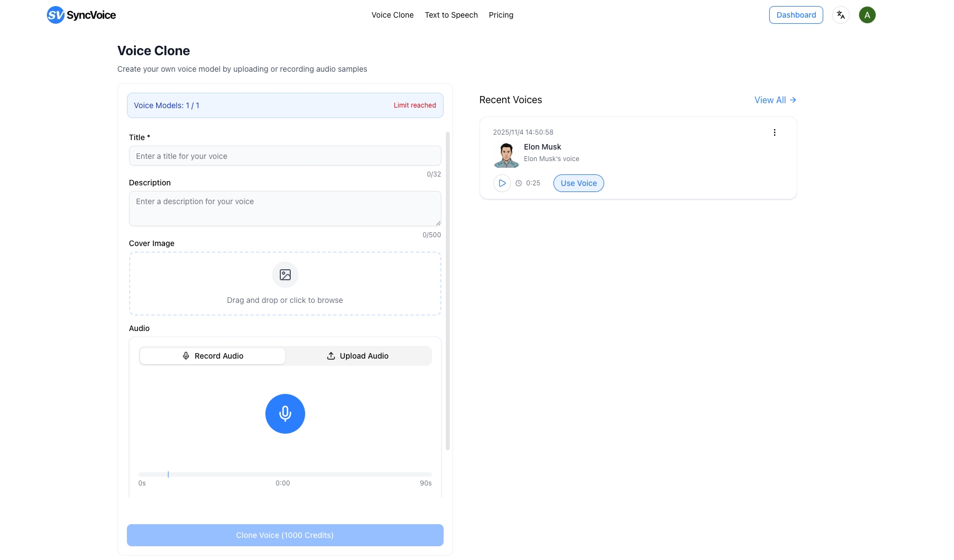Open the Pricing page
Screen dimensions: 954x560
pyautogui.click(x=500, y=15)
